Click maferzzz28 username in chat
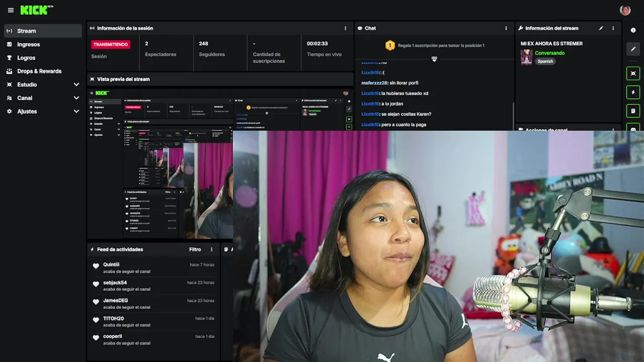The image size is (644, 362). pos(374,83)
